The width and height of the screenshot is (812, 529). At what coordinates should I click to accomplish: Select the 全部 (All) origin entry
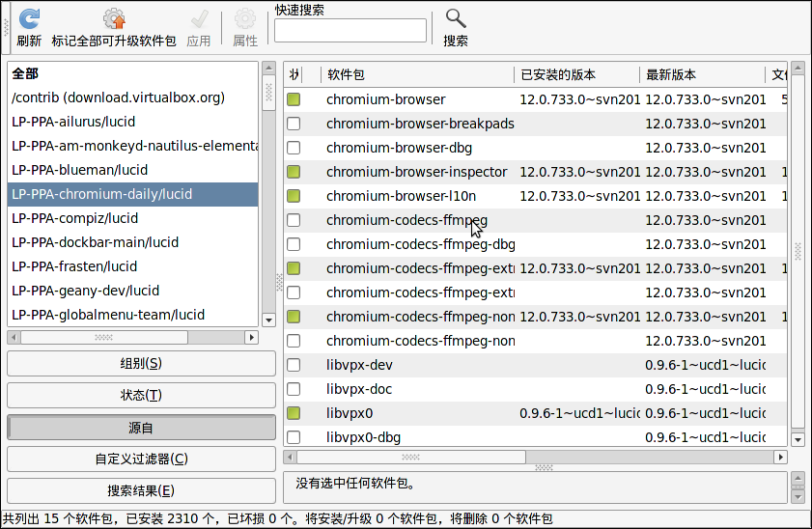pyautogui.click(x=132, y=73)
